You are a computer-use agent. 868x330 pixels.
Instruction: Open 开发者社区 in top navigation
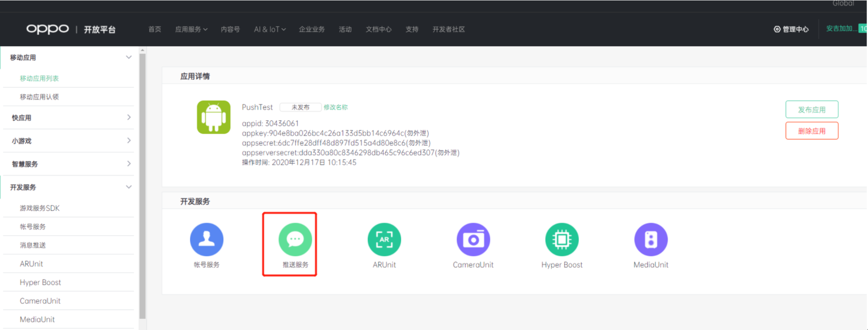(448, 29)
